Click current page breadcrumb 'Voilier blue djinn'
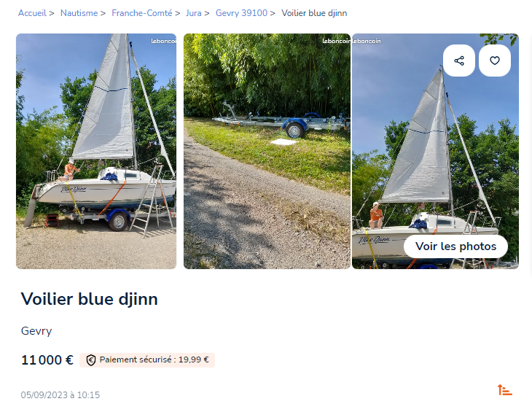 pos(314,13)
